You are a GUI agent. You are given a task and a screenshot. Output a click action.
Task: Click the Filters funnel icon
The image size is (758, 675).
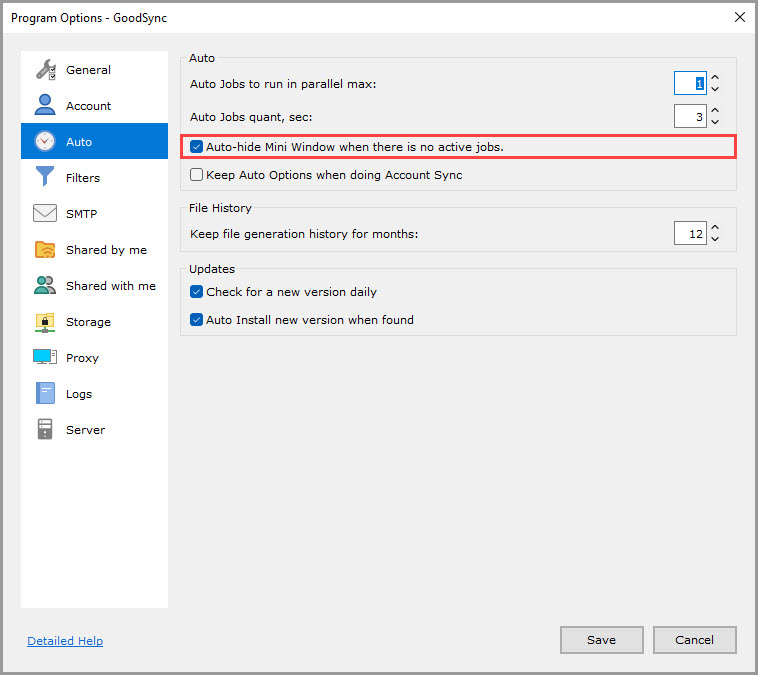click(x=45, y=176)
